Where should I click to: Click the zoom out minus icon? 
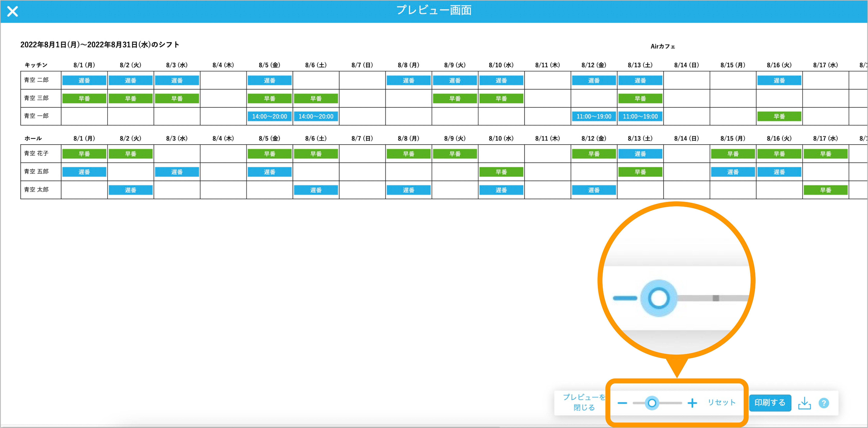pos(622,403)
